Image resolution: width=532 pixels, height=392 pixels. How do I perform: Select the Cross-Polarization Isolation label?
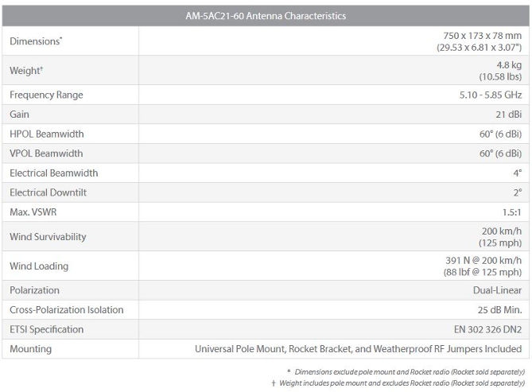66,310
